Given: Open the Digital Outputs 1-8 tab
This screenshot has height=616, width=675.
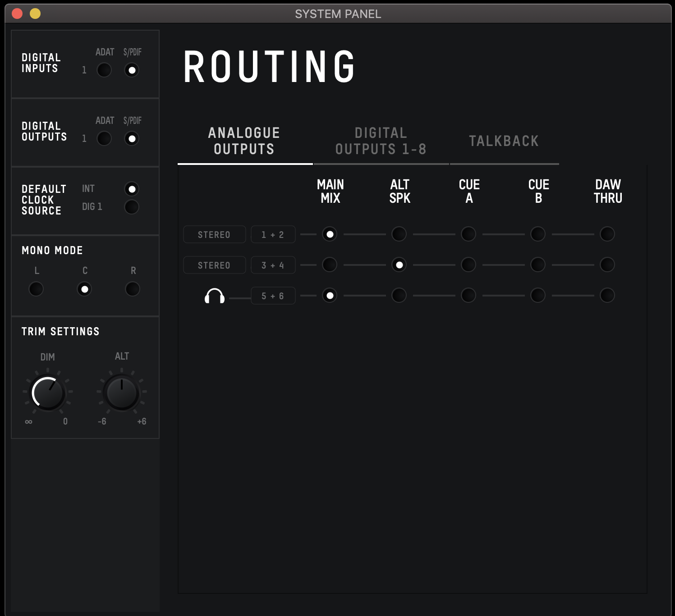Looking at the screenshot, I should tap(381, 141).
